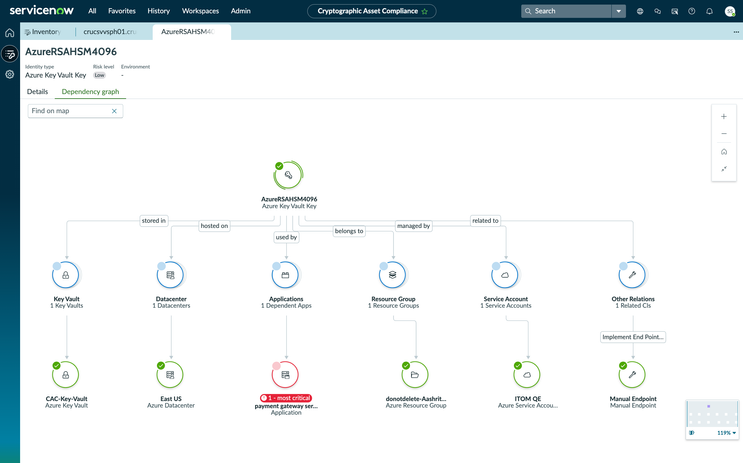Switch to the Inventory tab

43,32
